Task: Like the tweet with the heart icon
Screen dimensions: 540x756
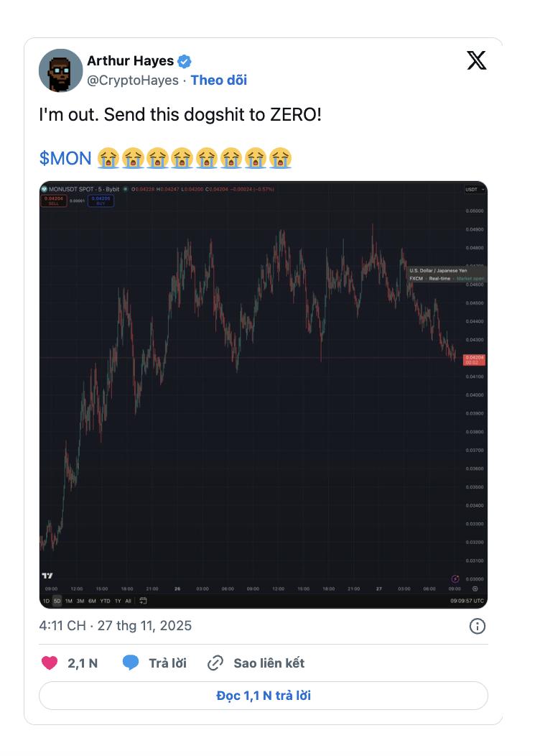Action: click(50, 663)
